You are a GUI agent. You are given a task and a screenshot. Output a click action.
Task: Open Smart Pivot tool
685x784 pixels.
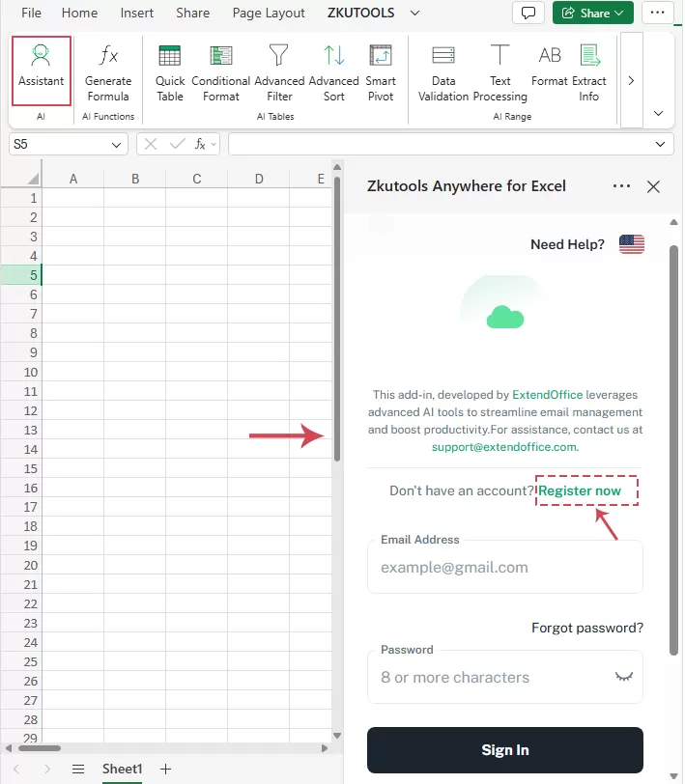pyautogui.click(x=381, y=73)
